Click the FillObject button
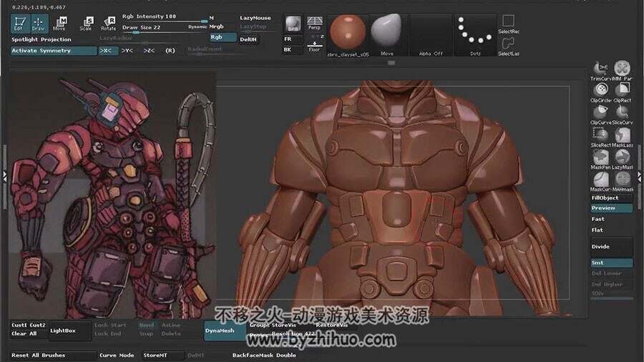 tap(612, 198)
